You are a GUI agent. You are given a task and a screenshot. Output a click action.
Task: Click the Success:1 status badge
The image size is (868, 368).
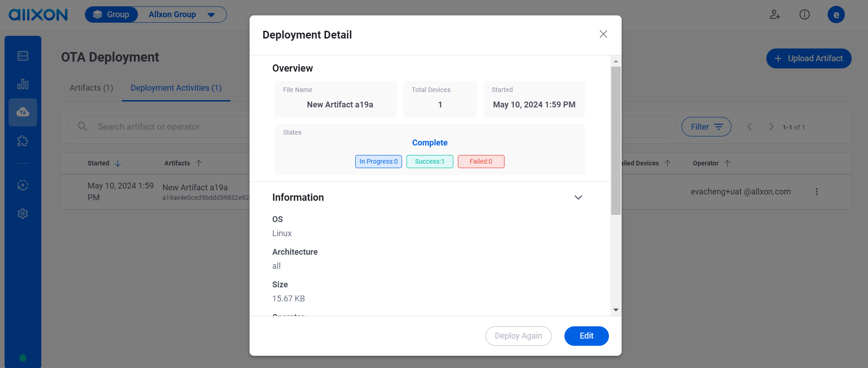tap(430, 162)
